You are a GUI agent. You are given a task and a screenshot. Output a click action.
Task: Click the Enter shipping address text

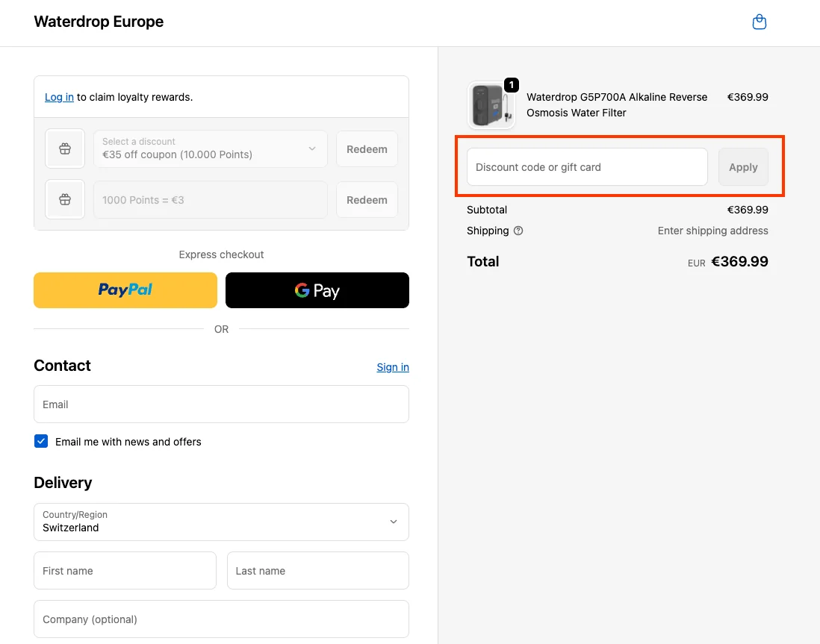tap(712, 231)
